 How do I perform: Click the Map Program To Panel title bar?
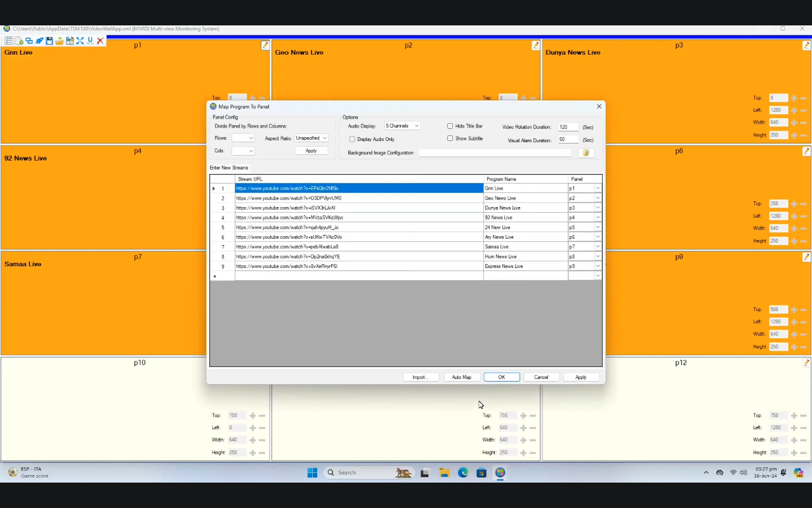[381, 106]
